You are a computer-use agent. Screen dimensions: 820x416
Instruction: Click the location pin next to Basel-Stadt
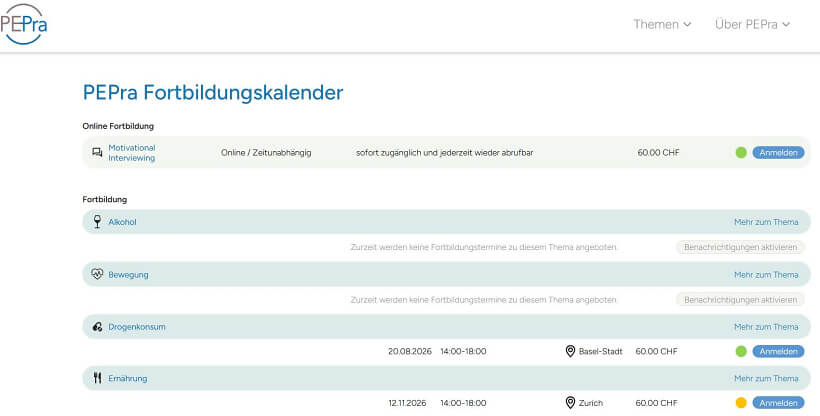(571, 351)
